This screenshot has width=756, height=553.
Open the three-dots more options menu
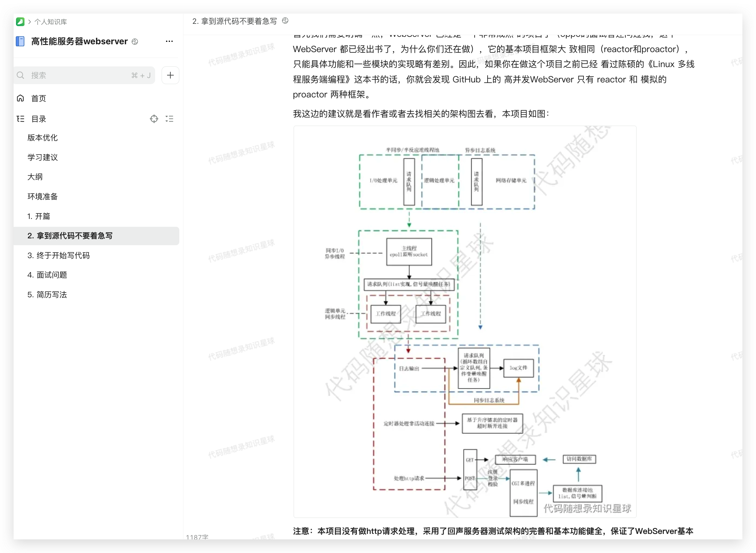[x=169, y=41]
